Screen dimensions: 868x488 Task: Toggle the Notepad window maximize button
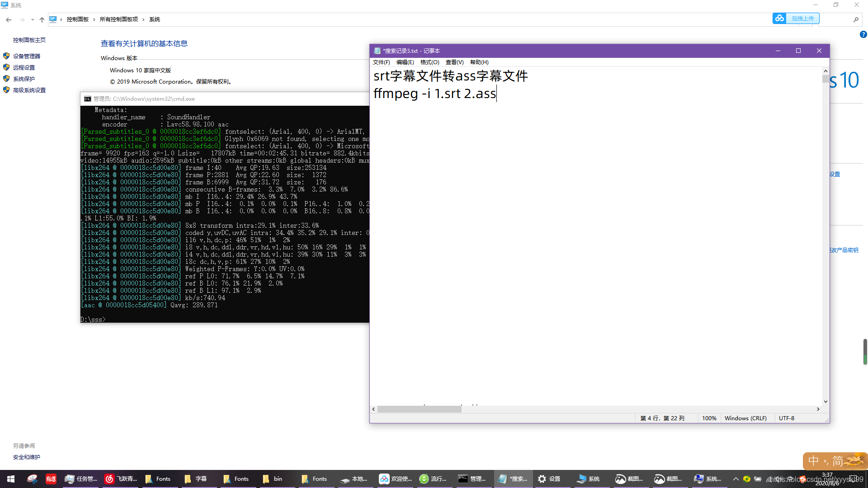click(x=797, y=51)
